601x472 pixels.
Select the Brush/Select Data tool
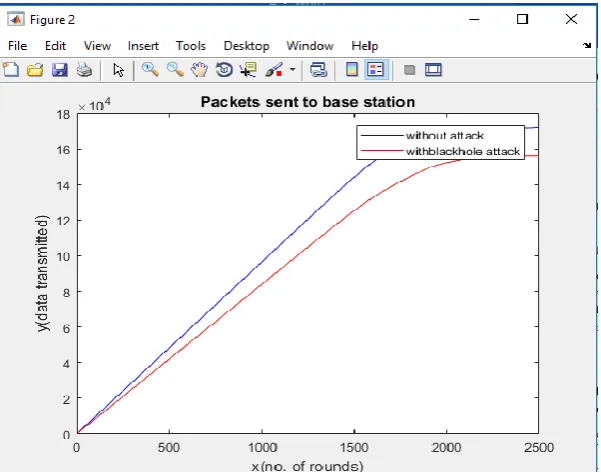[274, 70]
